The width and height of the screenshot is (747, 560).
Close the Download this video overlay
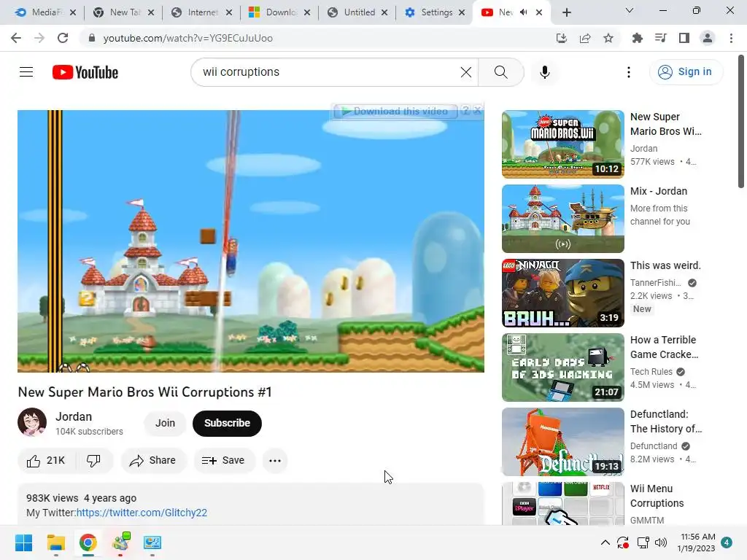click(x=477, y=111)
